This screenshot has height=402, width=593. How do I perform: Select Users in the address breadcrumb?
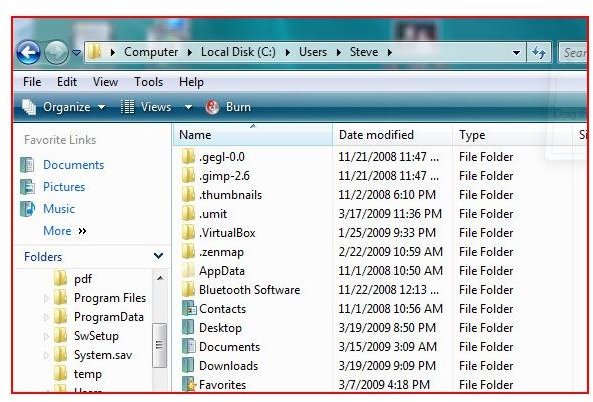pyautogui.click(x=313, y=52)
